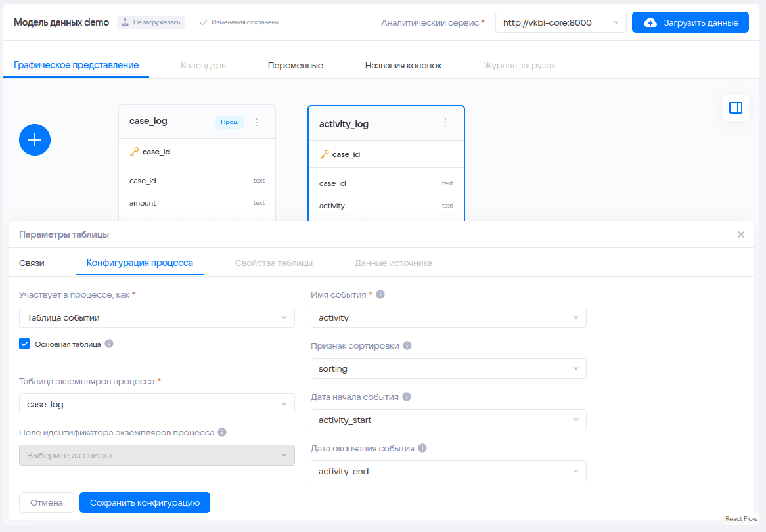Close the Параметры таблицы panel
The image size is (766, 532).
click(x=741, y=234)
